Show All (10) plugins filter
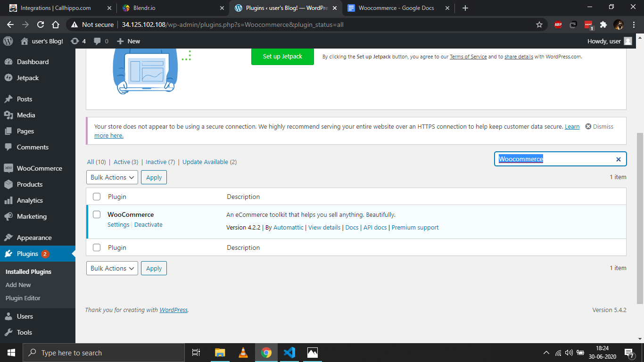The width and height of the screenshot is (644, 362). tap(97, 162)
